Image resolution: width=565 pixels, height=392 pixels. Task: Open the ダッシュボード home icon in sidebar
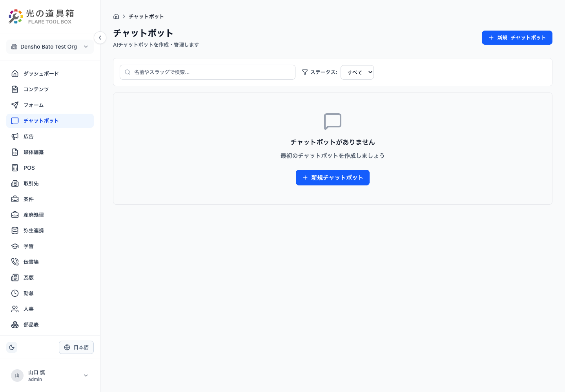tap(15, 74)
